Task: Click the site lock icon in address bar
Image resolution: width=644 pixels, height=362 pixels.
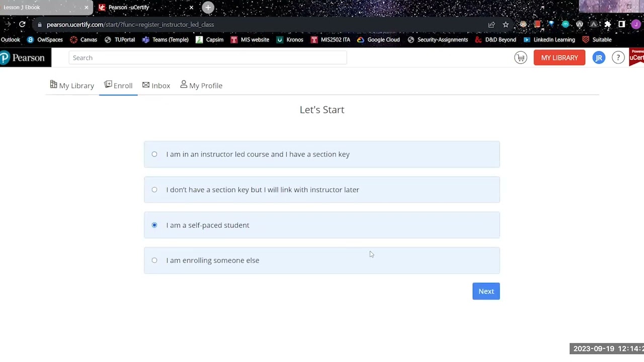Action: point(39,25)
